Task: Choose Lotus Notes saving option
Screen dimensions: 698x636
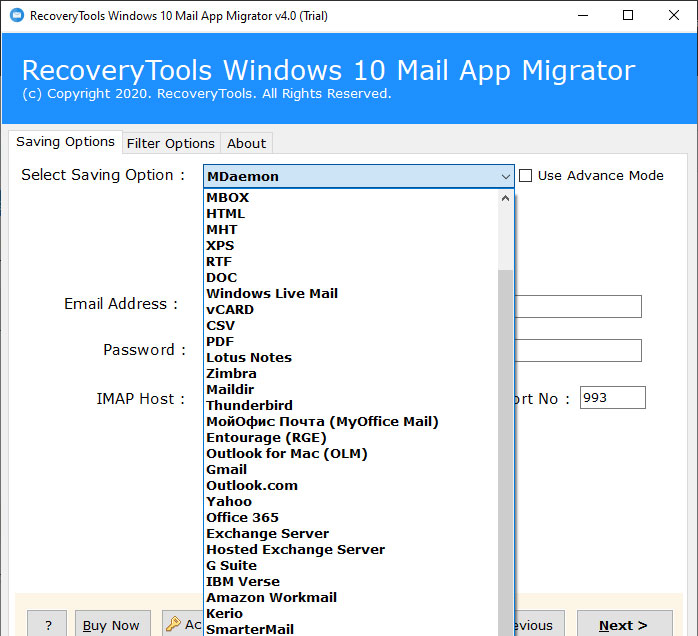Action: [351, 358]
